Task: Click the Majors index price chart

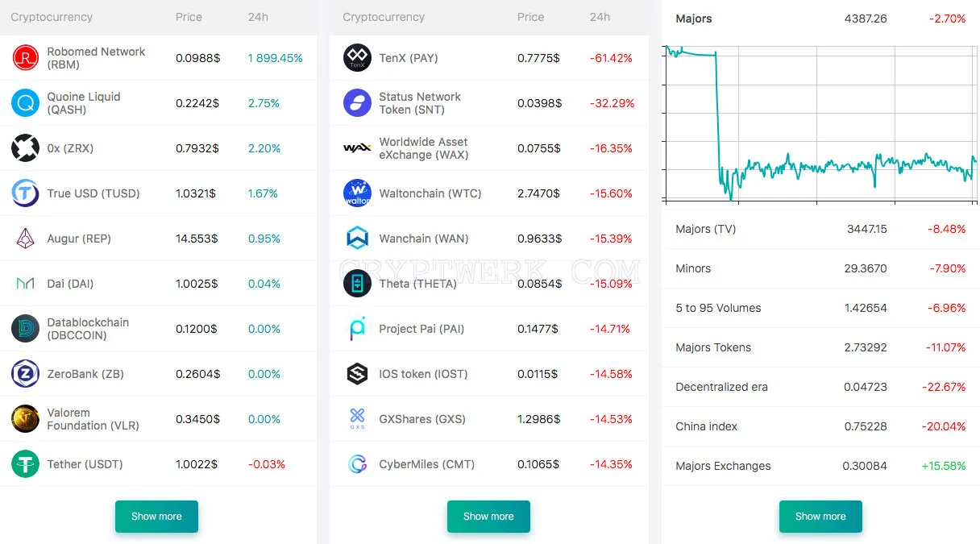Action: coord(820,121)
